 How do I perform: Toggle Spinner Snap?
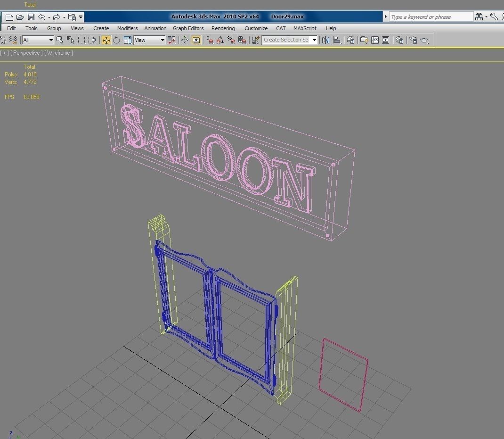point(242,40)
